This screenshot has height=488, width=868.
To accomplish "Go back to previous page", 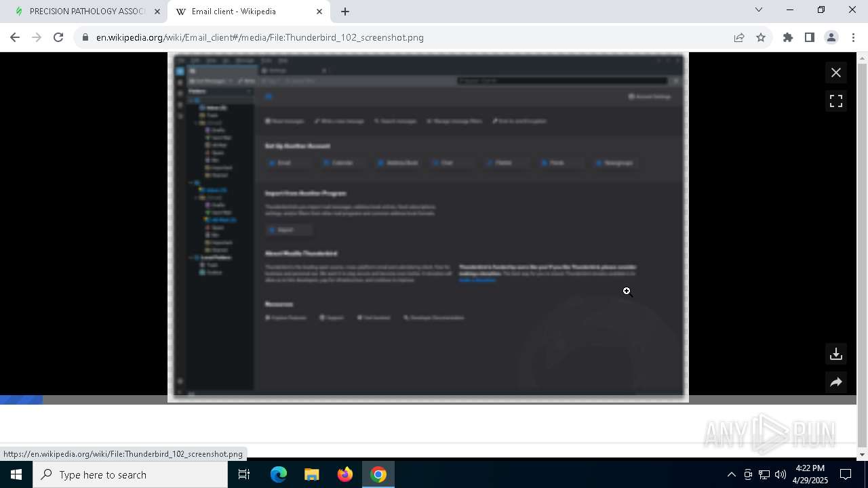I will (x=15, y=37).
